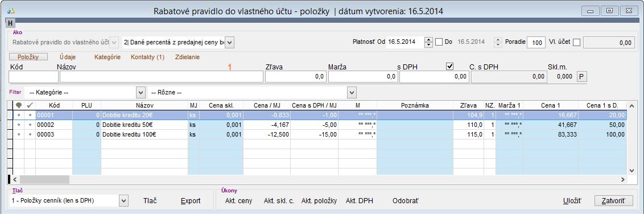Click the P button next to Skl.m.
Viewport: 644px width, 214px height.
tap(581, 76)
